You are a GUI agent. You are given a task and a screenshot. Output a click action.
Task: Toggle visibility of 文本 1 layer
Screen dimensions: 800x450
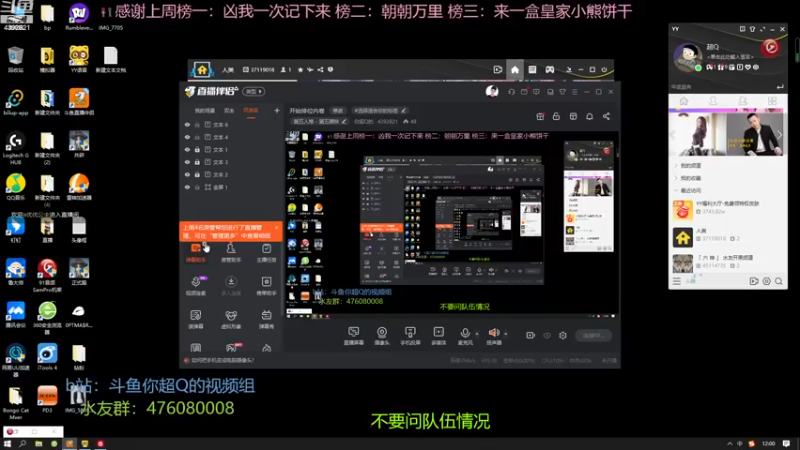(x=187, y=149)
